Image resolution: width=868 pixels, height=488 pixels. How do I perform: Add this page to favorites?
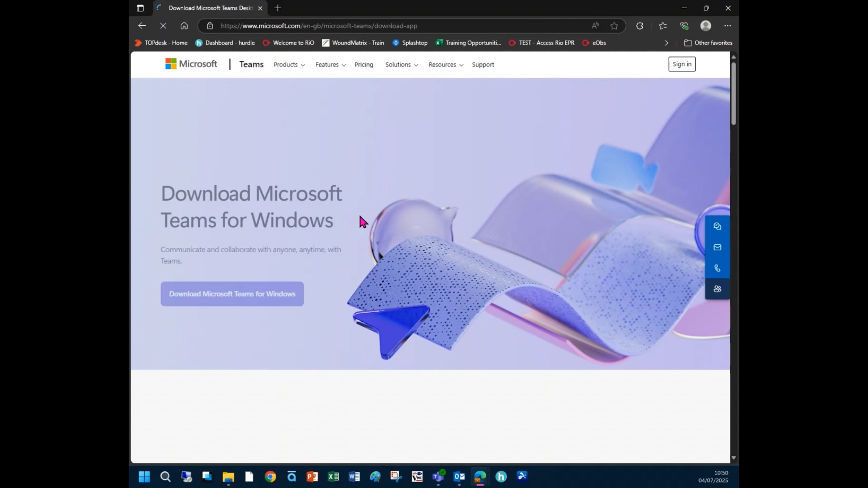click(x=614, y=26)
